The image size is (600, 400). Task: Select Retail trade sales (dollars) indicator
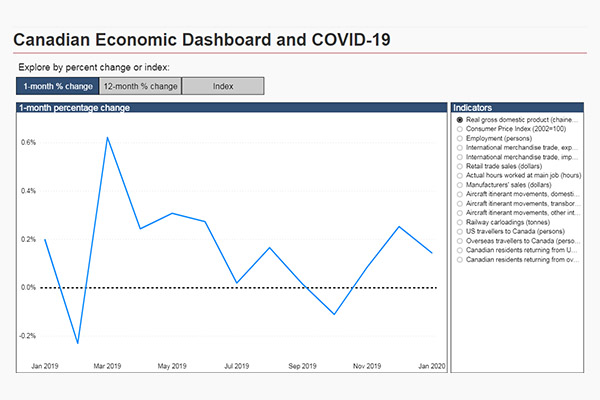(460, 167)
